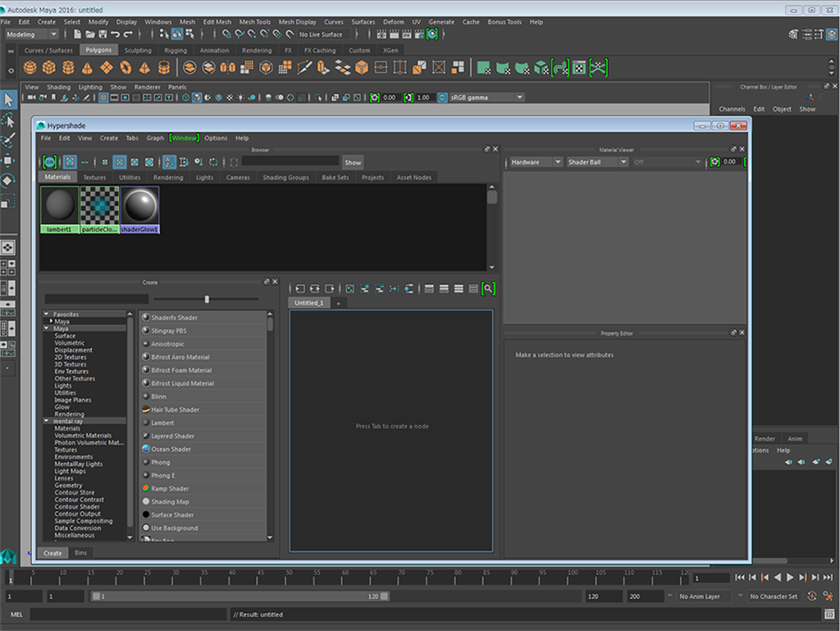Create a polygon cube from shelf
This screenshot has width=840, height=631.
pyautogui.click(x=49, y=67)
